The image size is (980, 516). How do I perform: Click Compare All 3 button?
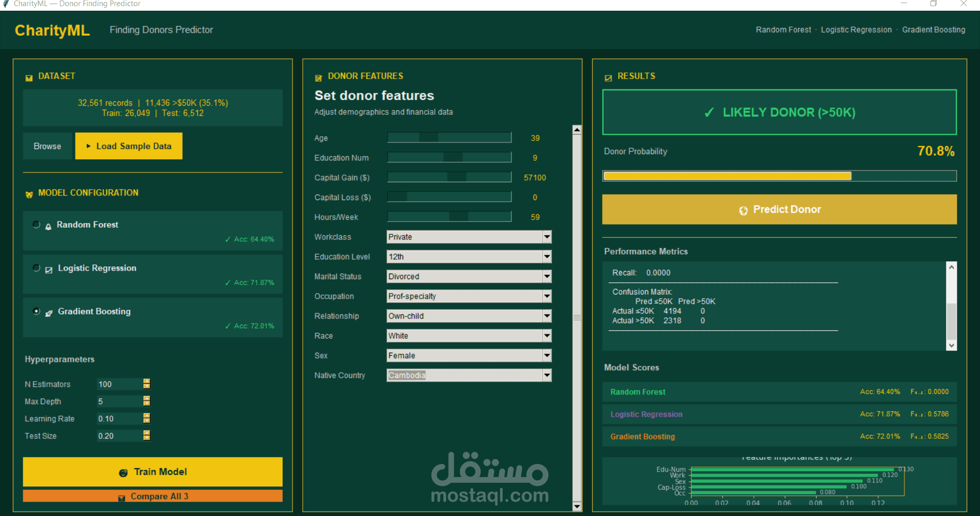point(153,496)
